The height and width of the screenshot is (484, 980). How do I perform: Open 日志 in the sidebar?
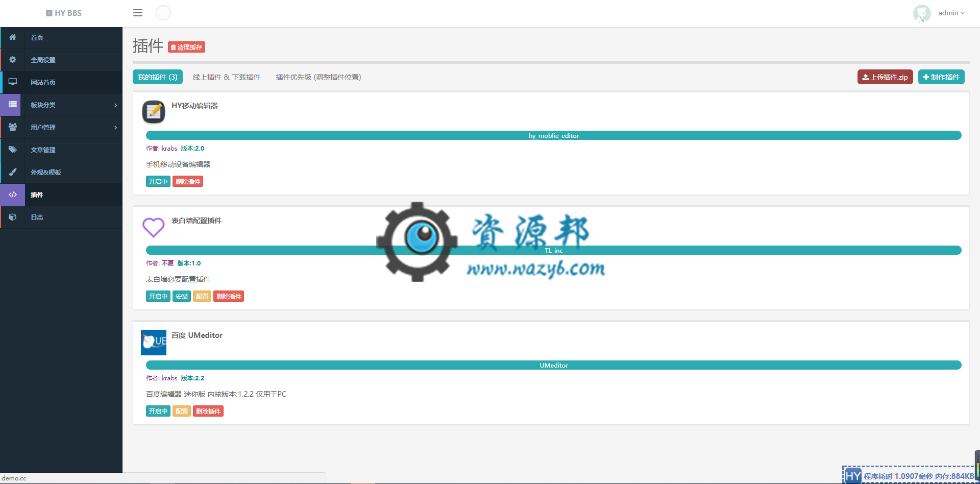coord(61,217)
